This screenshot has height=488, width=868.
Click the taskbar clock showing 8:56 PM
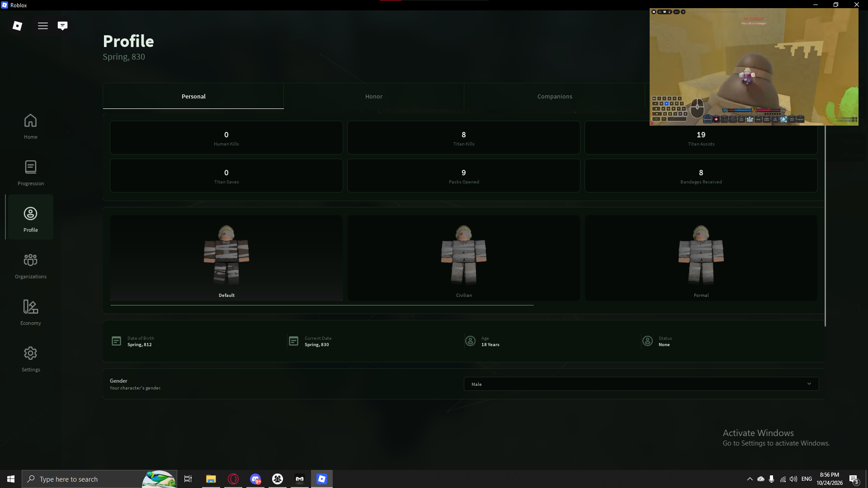tap(830, 479)
